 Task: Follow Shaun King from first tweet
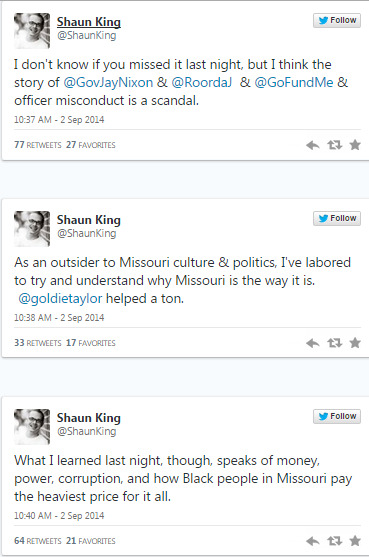point(337,20)
